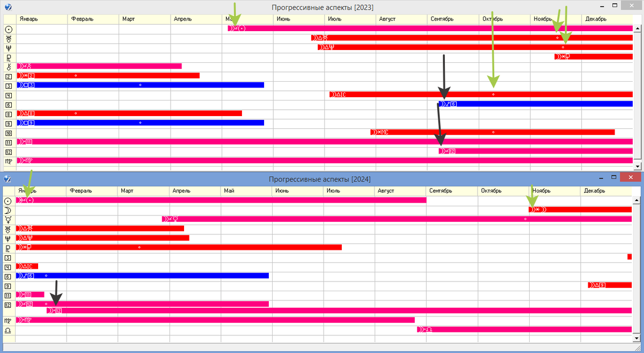Select the blue Moon opposition house 6 bar in 2023
This screenshot has width=644, height=353.
(x=536, y=104)
